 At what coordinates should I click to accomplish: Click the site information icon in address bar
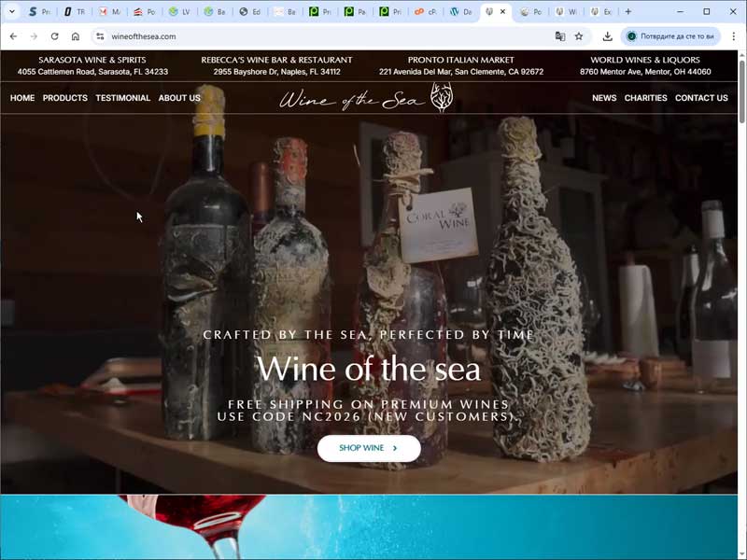(100, 36)
